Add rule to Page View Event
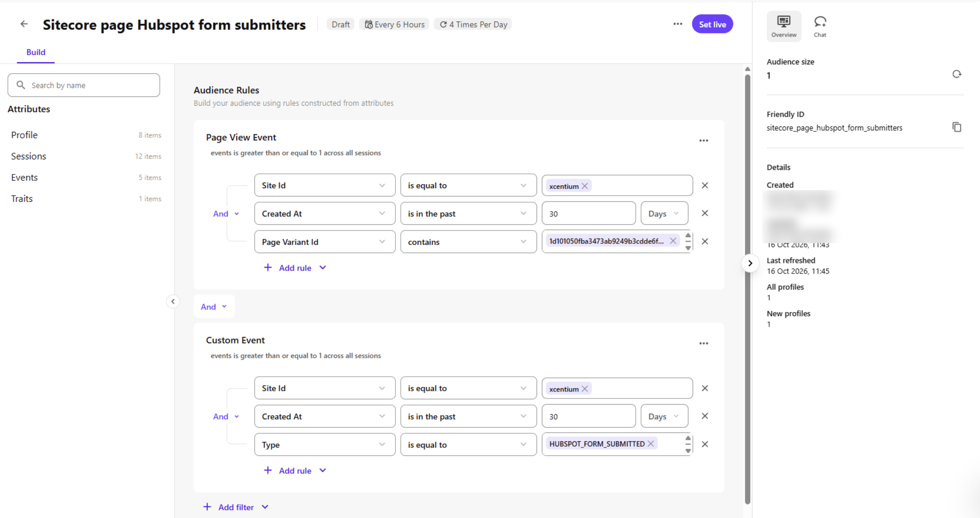Viewport: 980px width, 518px height. click(x=295, y=267)
